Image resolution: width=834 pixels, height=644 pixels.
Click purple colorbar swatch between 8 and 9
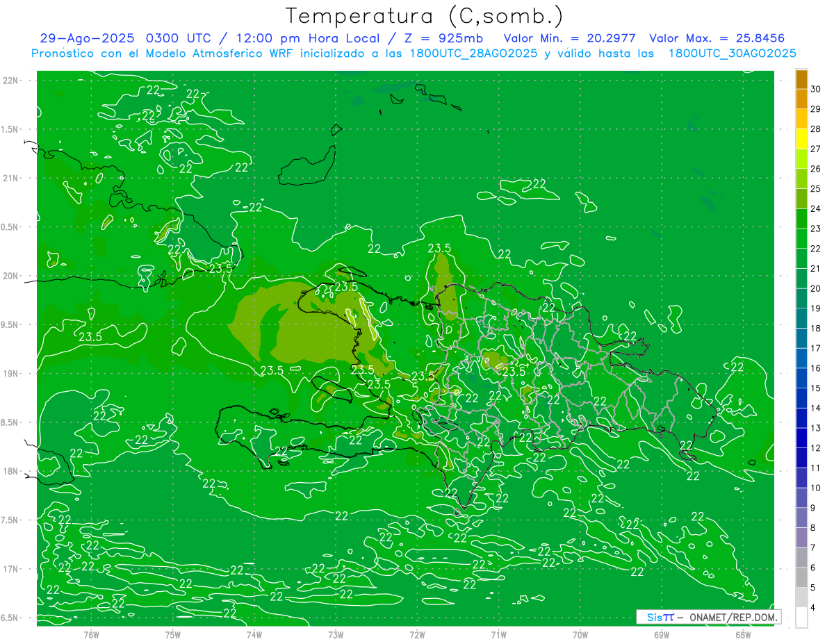[x=801, y=518]
